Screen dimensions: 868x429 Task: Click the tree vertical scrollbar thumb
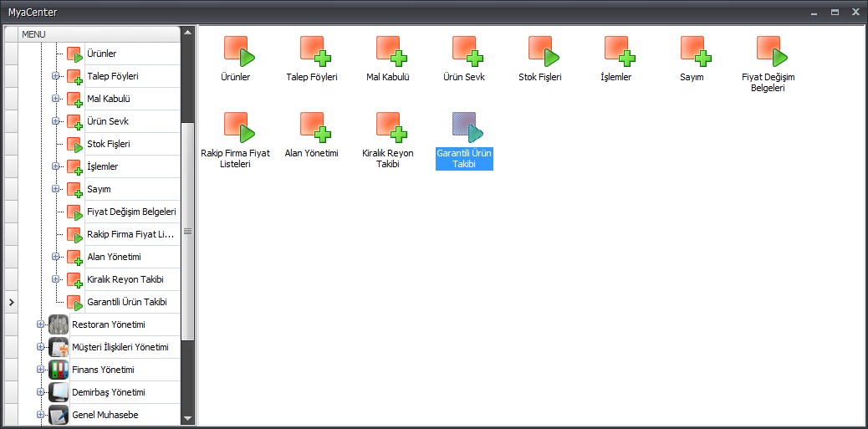pos(187,232)
